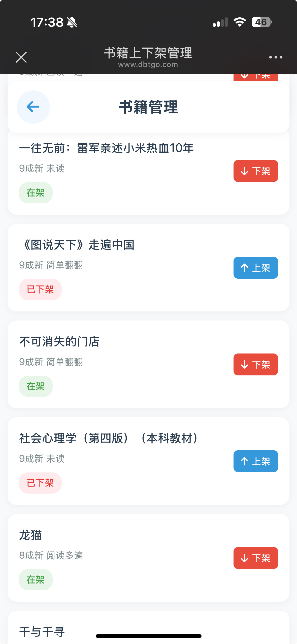Tap the cellular signal strength icon

[220, 22]
